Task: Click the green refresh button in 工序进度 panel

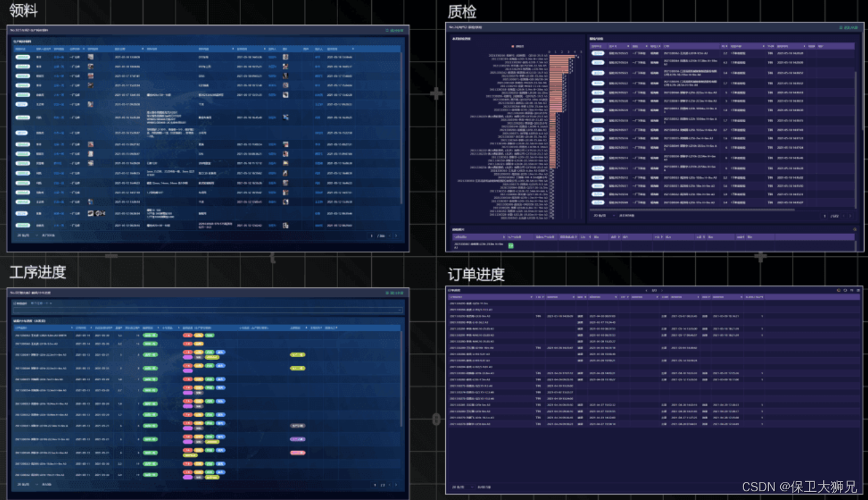Action: click(x=394, y=293)
